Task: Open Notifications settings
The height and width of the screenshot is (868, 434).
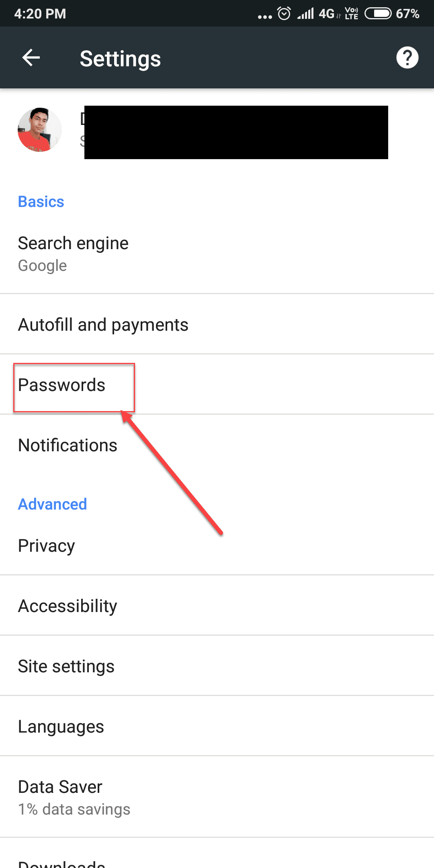Action: point(68,445)
